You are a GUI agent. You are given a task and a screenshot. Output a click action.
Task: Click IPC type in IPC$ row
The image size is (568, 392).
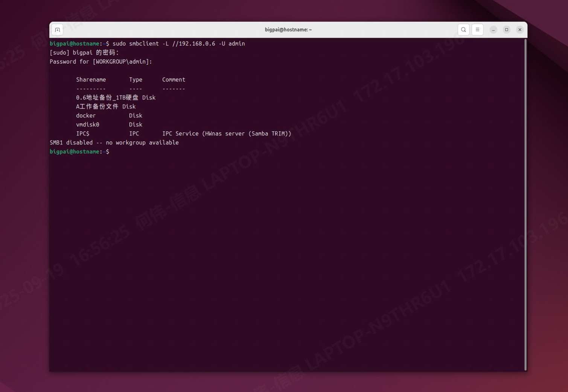[x=134, y=134]
